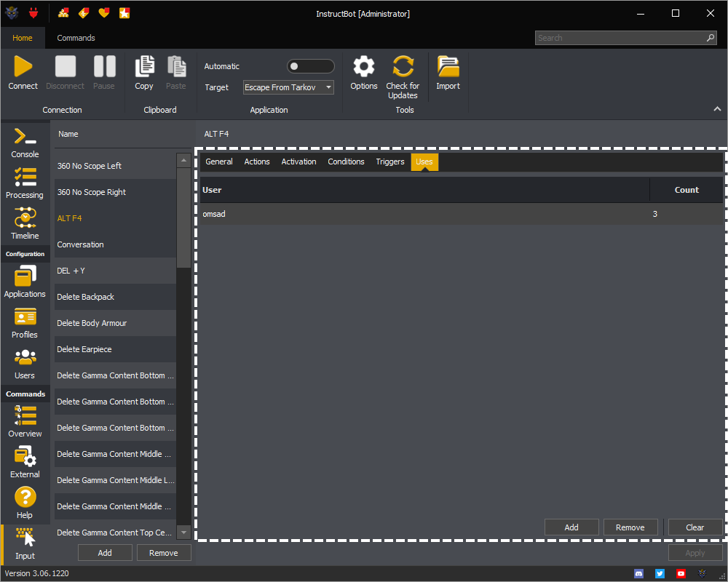Open the Import folder icon

[448, 66]
